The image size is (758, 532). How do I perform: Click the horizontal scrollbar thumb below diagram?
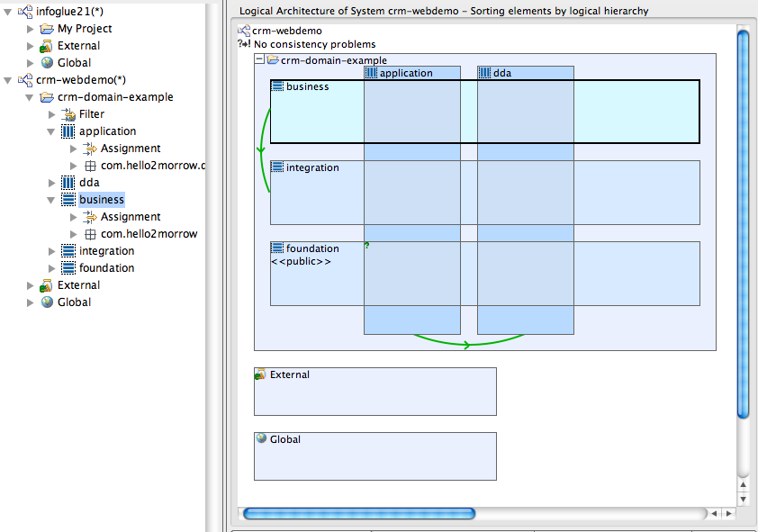point(359,514)
